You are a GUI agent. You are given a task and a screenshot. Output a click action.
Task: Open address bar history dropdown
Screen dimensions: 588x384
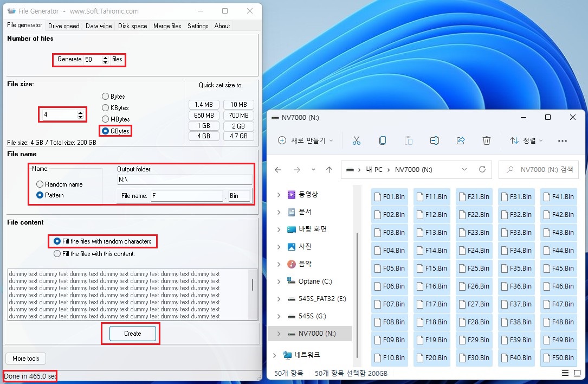tap(464, 169)
